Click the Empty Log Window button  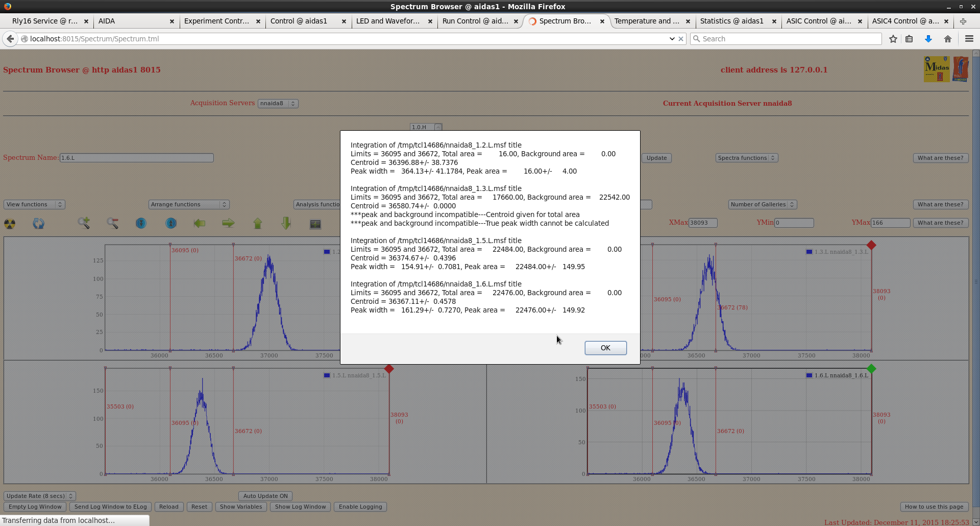coord(35,507)
